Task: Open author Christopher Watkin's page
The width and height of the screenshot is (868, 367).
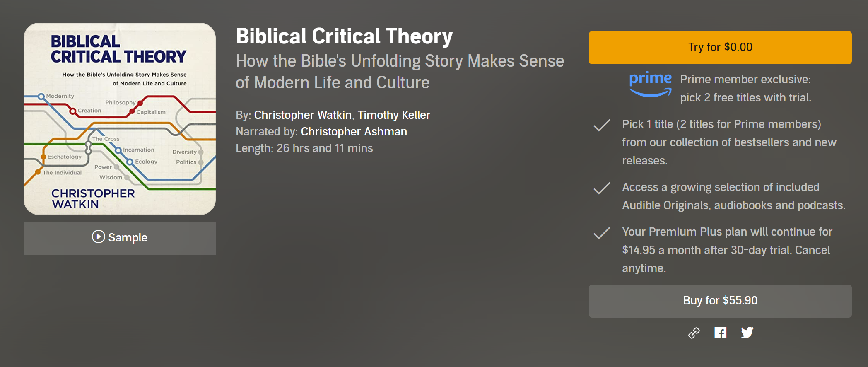Action: (x=303, y=115)
